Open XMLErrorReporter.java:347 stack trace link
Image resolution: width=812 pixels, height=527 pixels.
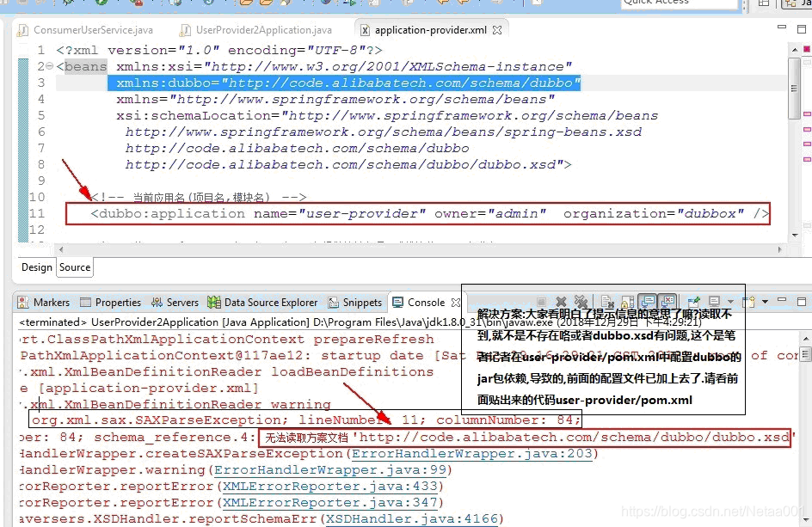click(x=330, y=503)
